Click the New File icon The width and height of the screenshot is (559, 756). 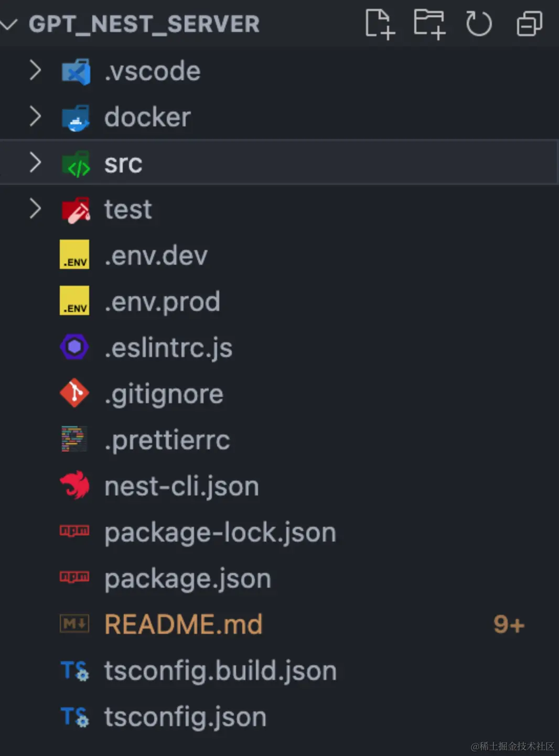coord(380,24)
